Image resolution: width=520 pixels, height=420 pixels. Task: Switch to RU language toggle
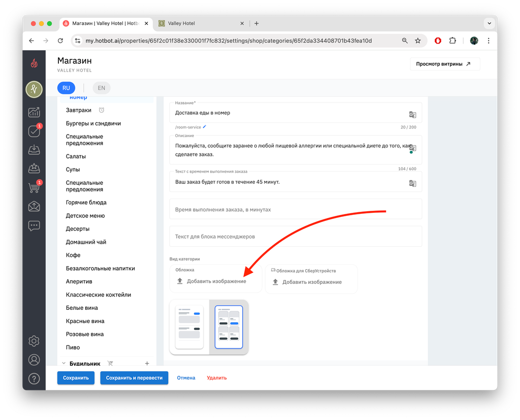click(67, 88)
